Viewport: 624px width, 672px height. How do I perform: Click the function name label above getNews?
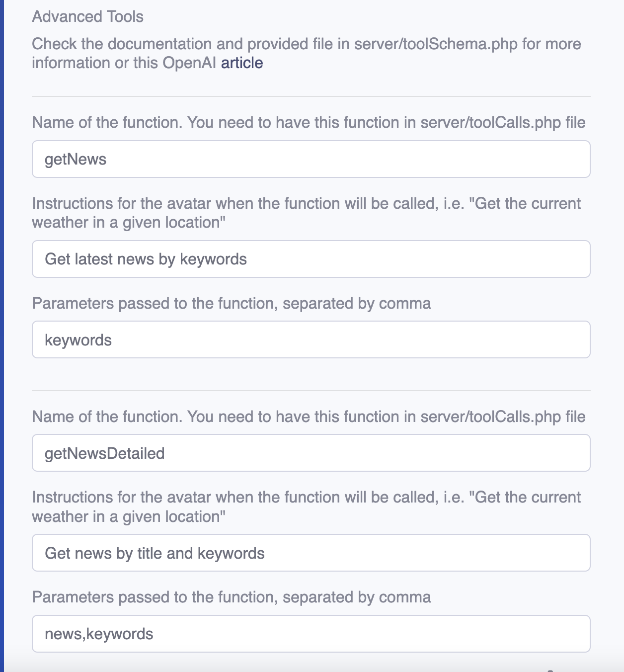(308, 123)
